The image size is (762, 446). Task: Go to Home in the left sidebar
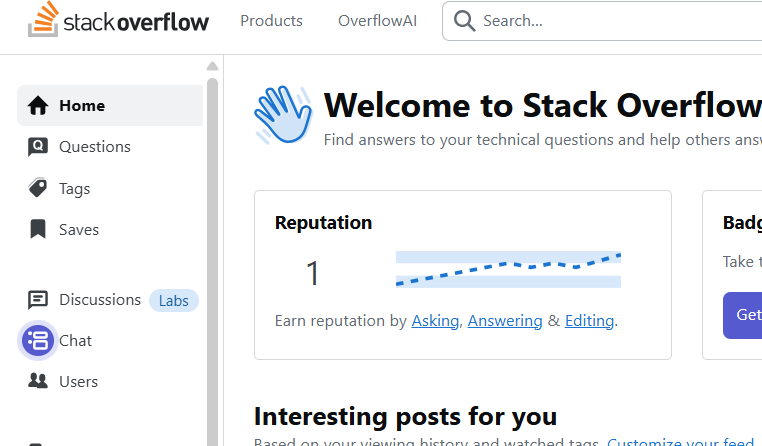click(81, 106)
